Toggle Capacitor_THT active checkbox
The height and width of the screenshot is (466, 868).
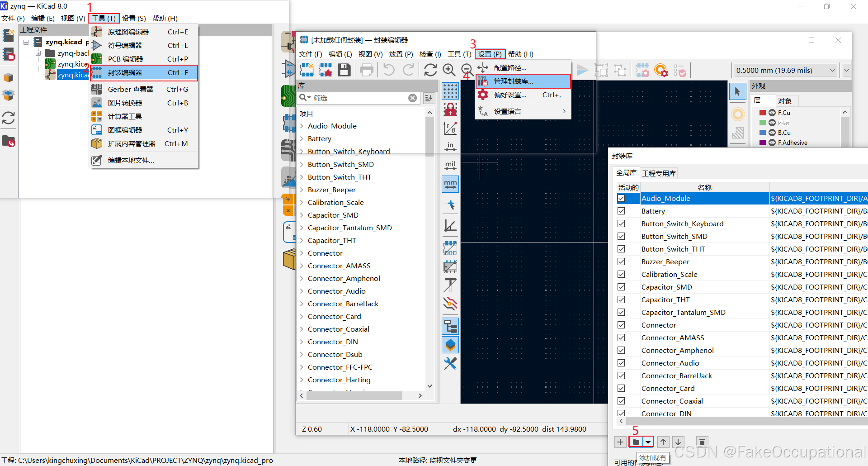pos(621,300)
